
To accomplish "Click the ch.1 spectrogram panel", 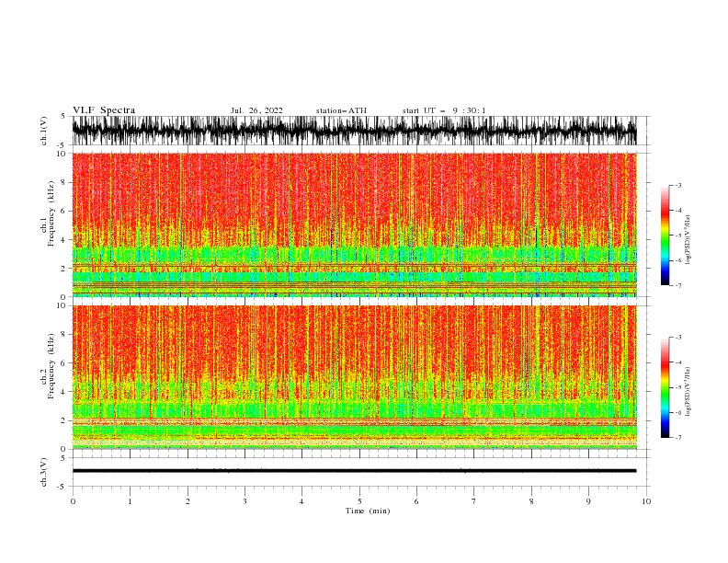I will [354, 224].
